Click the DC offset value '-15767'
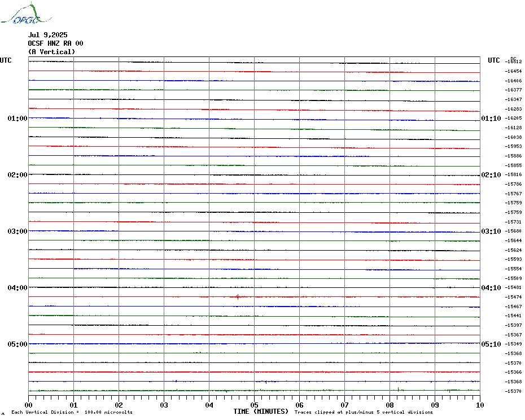This screenshot has width=525, height=420. pyautogui.click(x=513, y=194)
